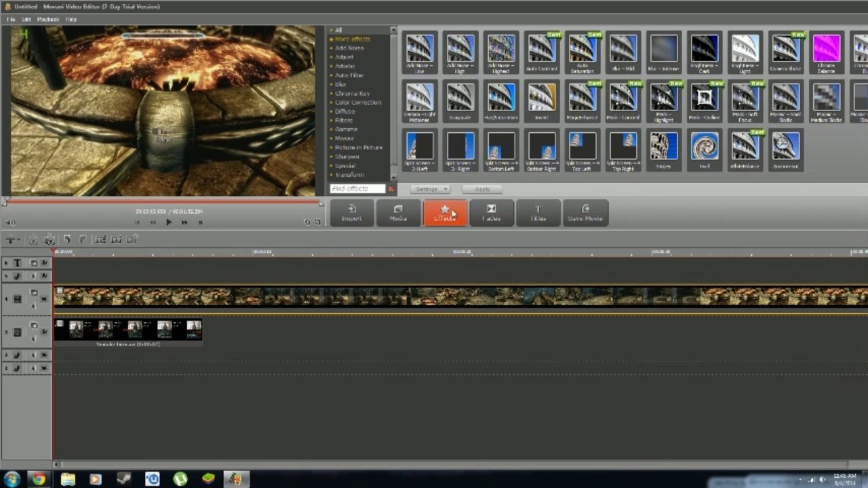Open Google Chrome from the taskbar
This screenshot has width=868, height=488.
tap(39, 479)
